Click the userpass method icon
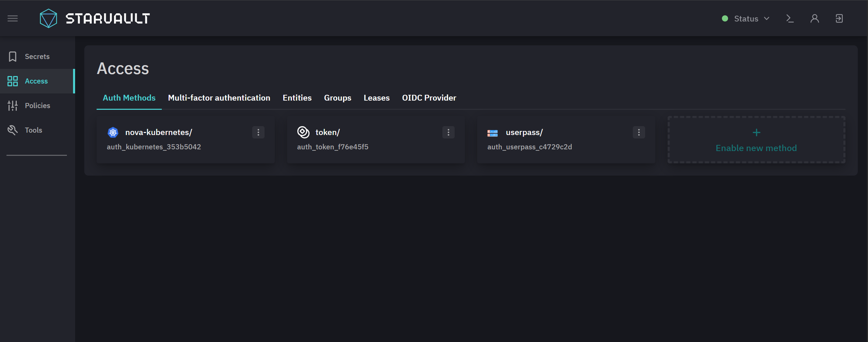This screenshot has width=868, height=342. [x=493, y=133]
